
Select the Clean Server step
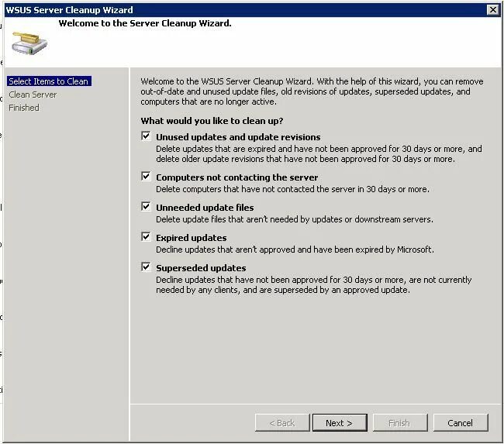pyautogui.click(x=33, y=95)
